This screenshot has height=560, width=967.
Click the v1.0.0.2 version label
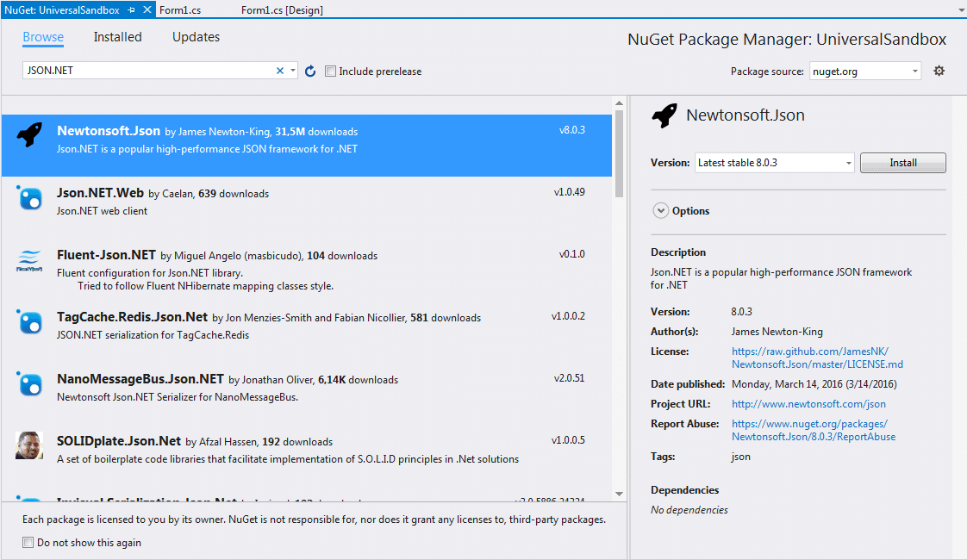pyautogui.click(x=568, y=316)
